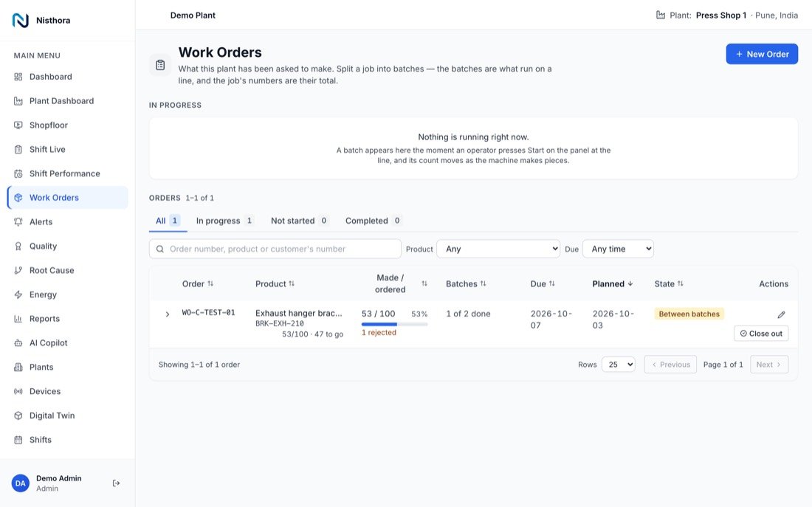Open AI Copilot via its robot icon
812x507 pixels.
pos(18,343)
